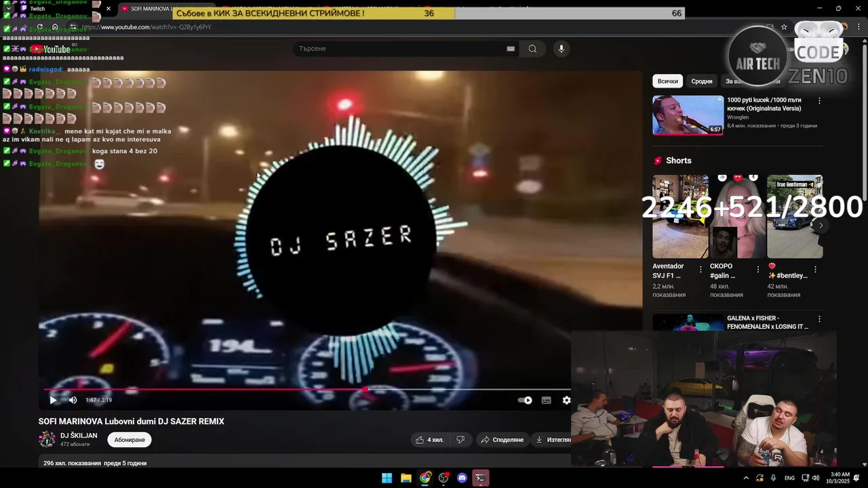Image resolution: width=868 pixels, height=488 pixels.
Task: Open Chrome from the taskbar
Action: point(425,478)
